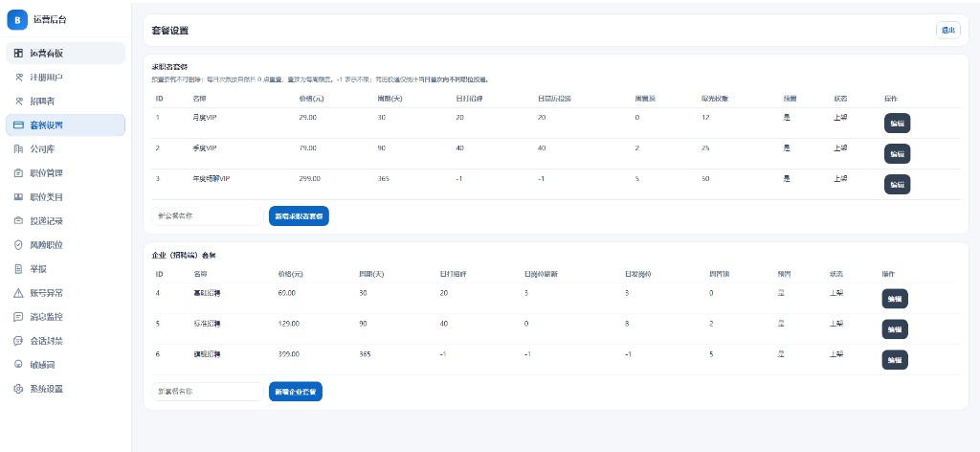Viewport: 980px width, 452px height.
Task: Click 编辑 for the 399.00 package
Action: (895, 359)
